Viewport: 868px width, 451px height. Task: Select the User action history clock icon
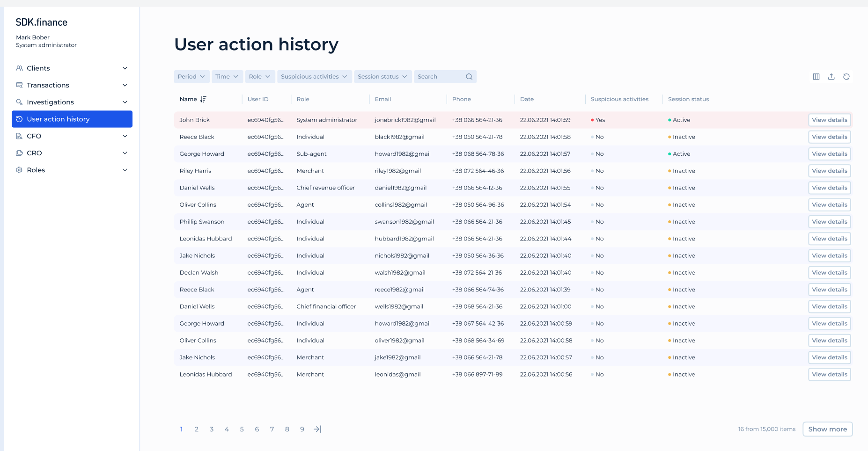click(x=19, y=119)
